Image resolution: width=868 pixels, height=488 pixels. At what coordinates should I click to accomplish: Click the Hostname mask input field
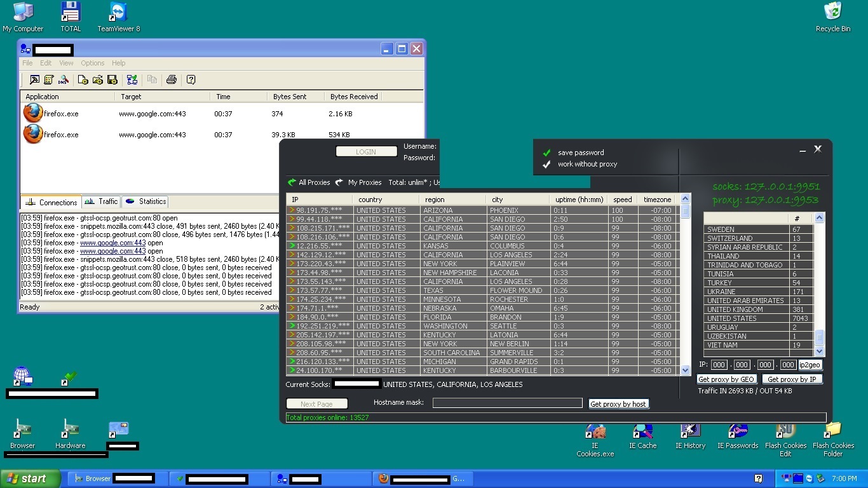tap(507, 403)
